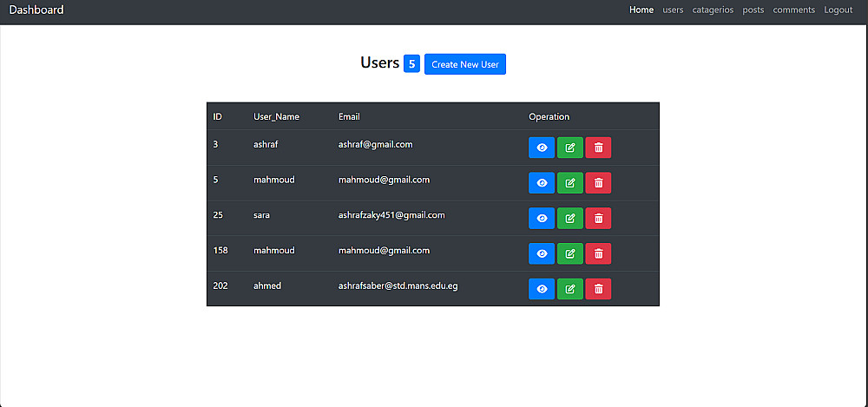The image size is (868, 407).
Task: Open the comments nav link
Action: point(794,10)
